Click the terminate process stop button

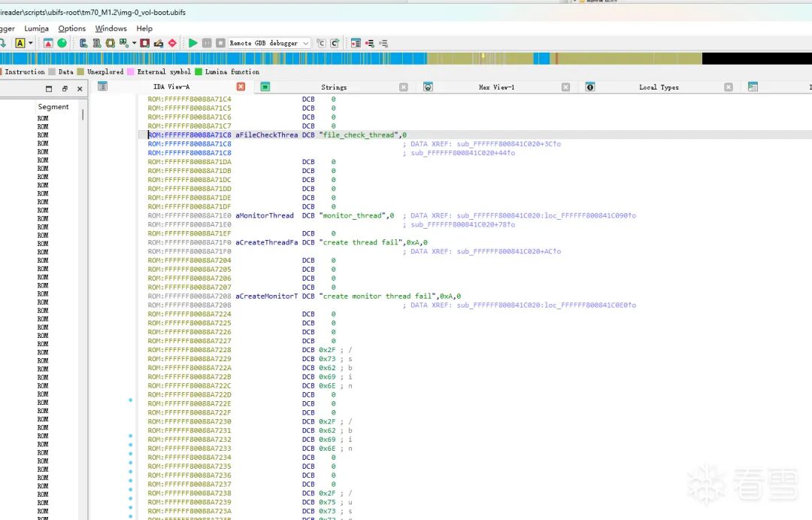(x=220, y=43)
